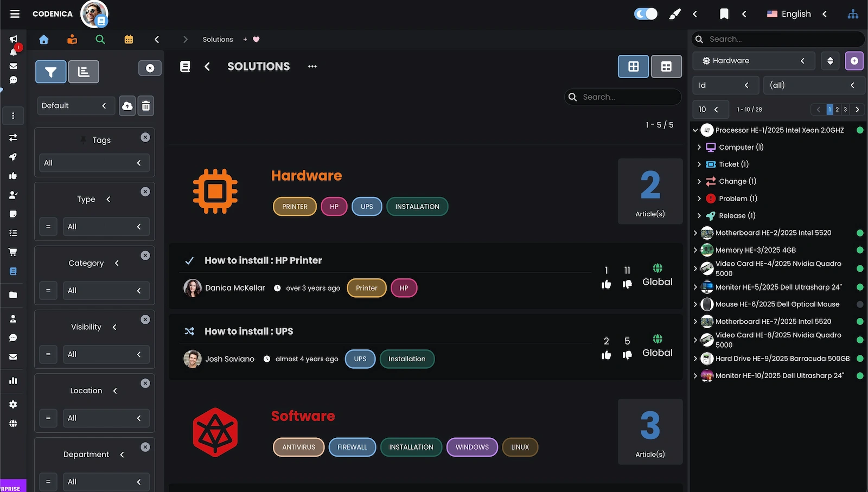The width and height of the screenshot is (868, 492).
Task: Click the green search icon in the toolbar
Action: 100,40
